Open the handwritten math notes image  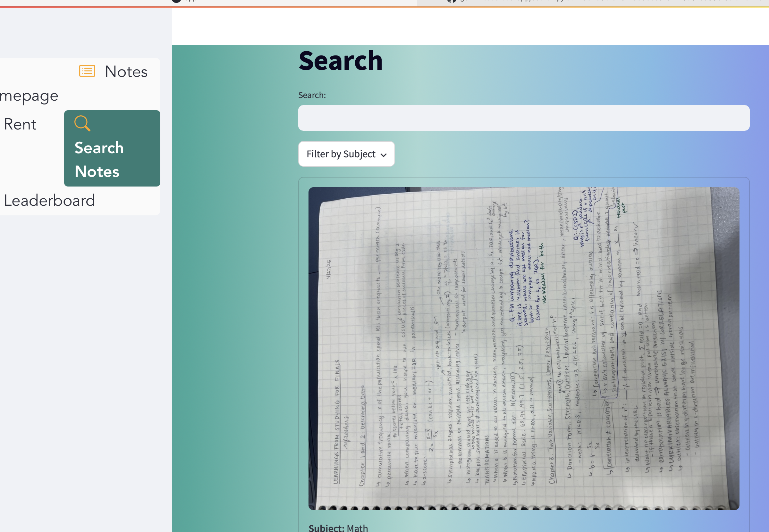tap(524, 348)
